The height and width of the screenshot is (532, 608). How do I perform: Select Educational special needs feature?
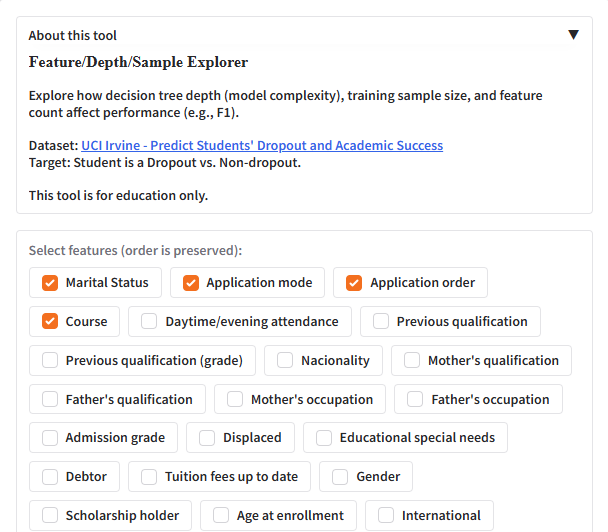click(324, 438)
